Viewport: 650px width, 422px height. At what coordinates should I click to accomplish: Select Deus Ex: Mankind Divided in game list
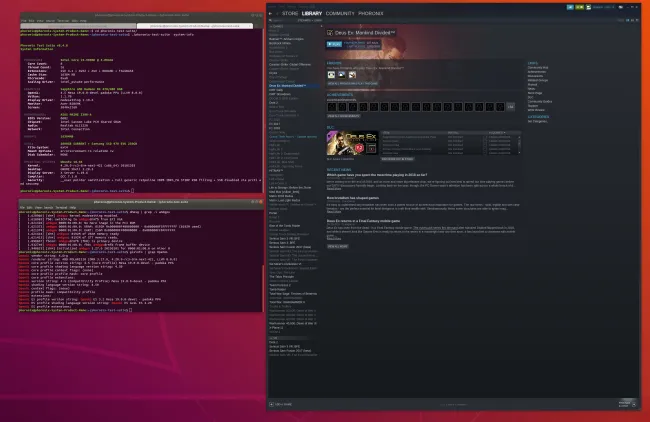(293, 86)
